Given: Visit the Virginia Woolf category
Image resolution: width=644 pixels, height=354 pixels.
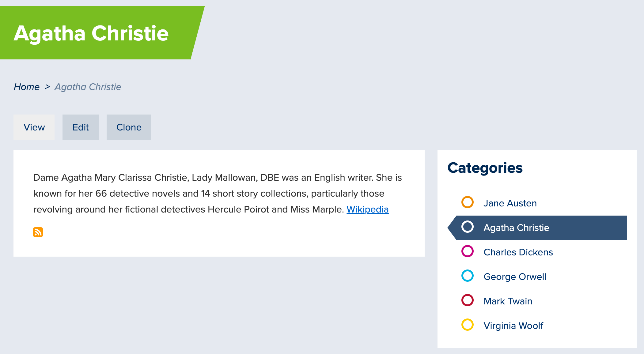Looking at the screenshot, I should 513,326.
